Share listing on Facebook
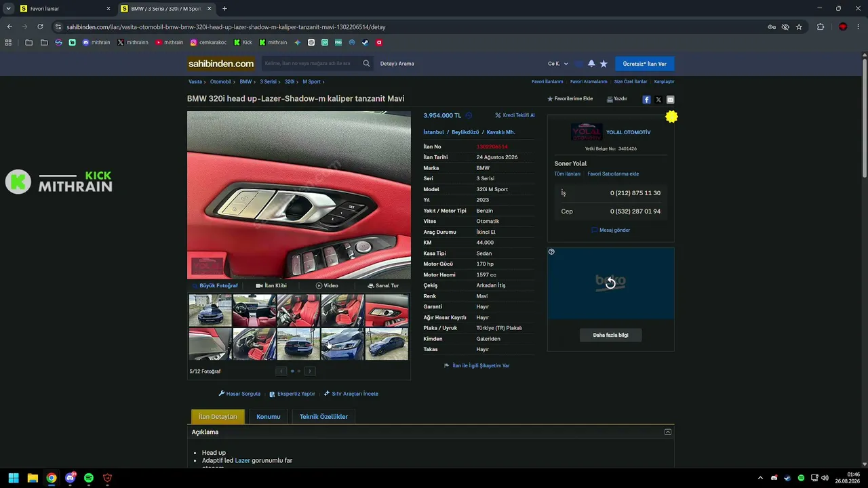 click(646, 100)
